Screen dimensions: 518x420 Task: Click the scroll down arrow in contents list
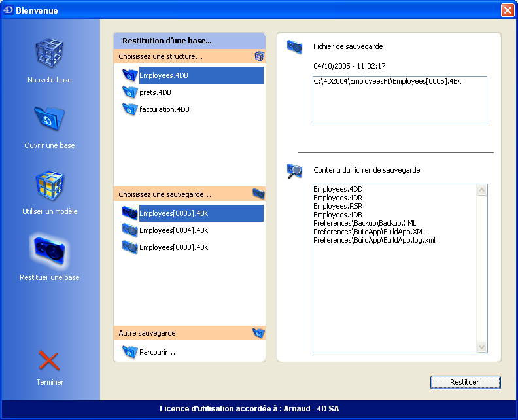pyautogui.click(x=482, y=347)
